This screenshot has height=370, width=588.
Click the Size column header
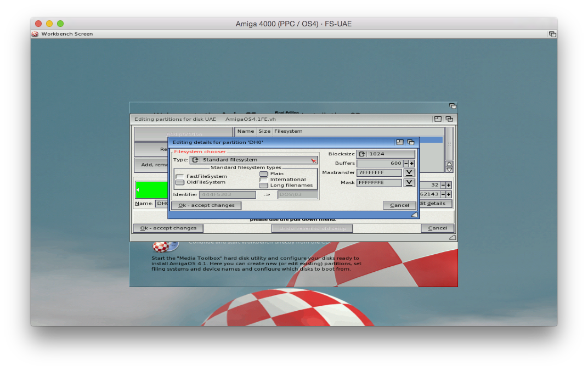click(x=264, y=131)
